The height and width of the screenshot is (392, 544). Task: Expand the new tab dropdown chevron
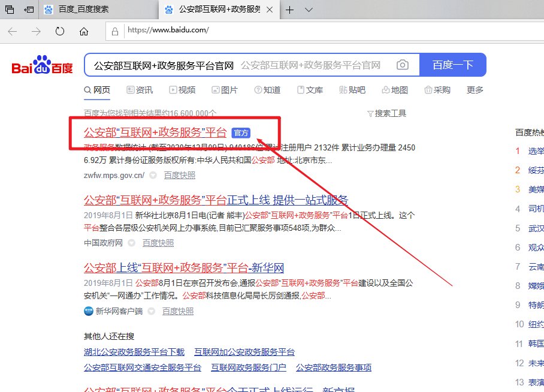(x=308, y=10)
